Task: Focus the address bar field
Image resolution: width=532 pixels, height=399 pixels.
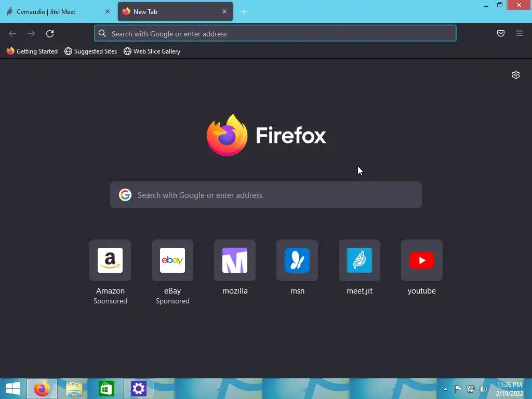Action: (275, 34)
